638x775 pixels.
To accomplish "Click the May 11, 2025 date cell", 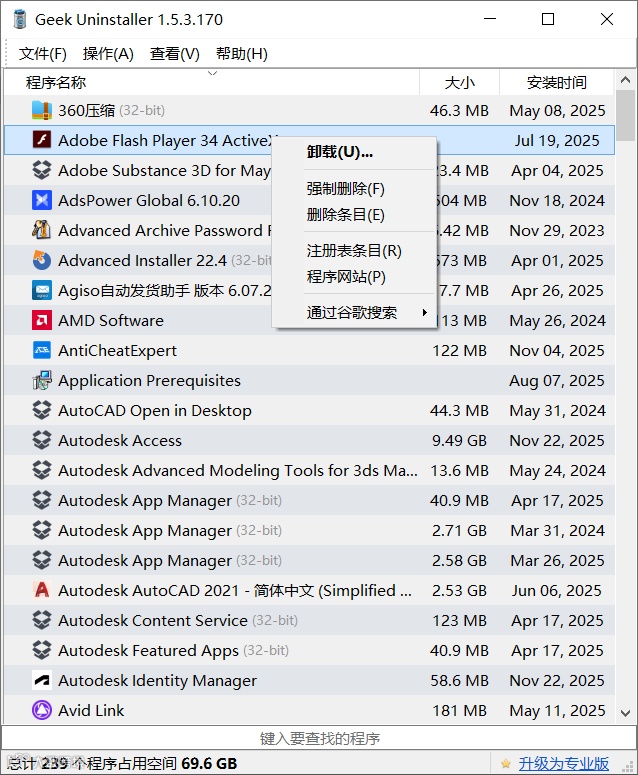I will [x=557, y=711].
